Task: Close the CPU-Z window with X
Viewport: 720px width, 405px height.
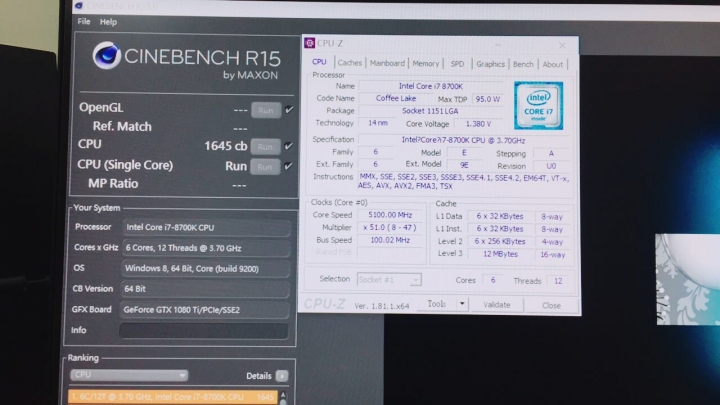Action: (x=562, y=45)
